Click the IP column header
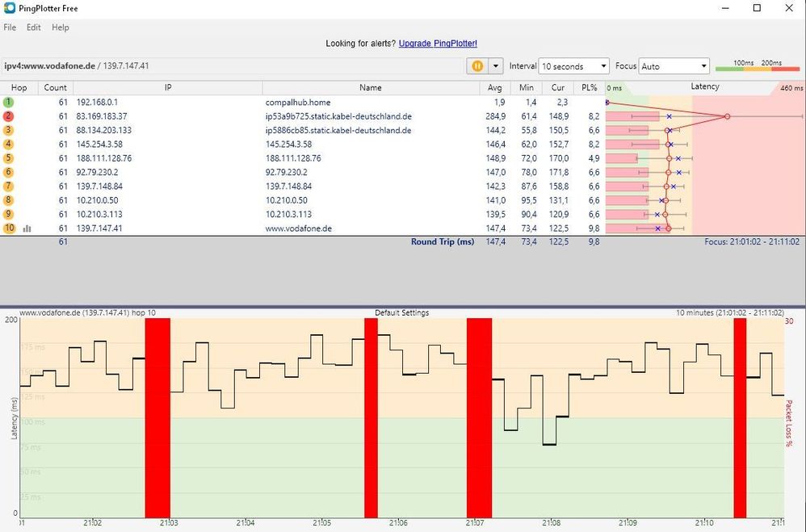The image size is (806, 532). pos(167,87)
